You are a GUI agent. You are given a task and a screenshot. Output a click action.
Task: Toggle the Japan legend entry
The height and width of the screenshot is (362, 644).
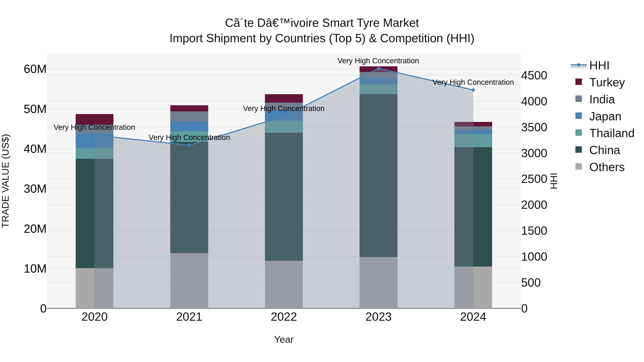(x=598, y=116)
